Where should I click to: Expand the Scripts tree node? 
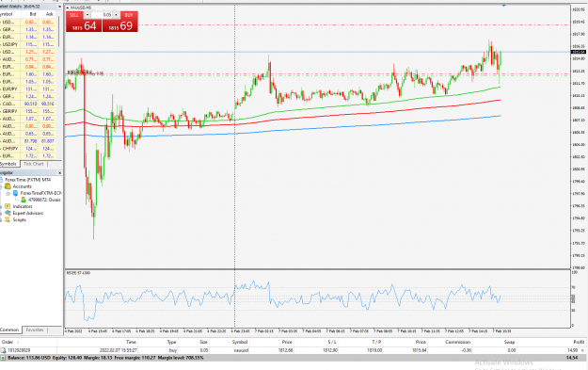(1, 220)
